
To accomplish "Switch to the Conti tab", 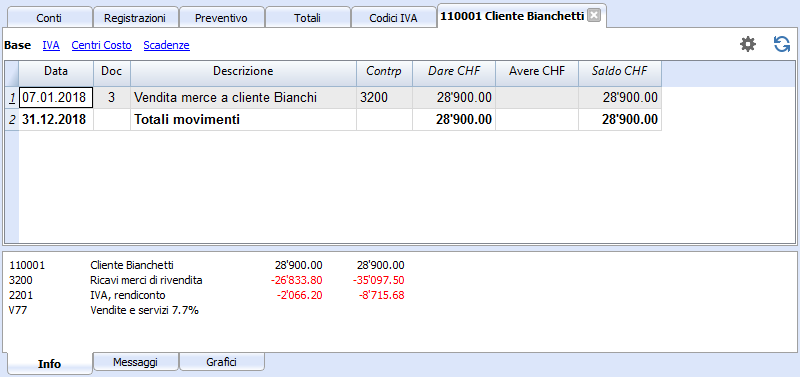I will pyautogui.click(x=49, y=18).
